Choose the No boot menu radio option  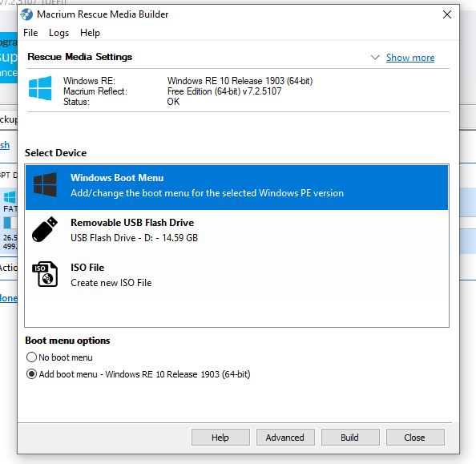pyautogui.click(x=31, y=357)
